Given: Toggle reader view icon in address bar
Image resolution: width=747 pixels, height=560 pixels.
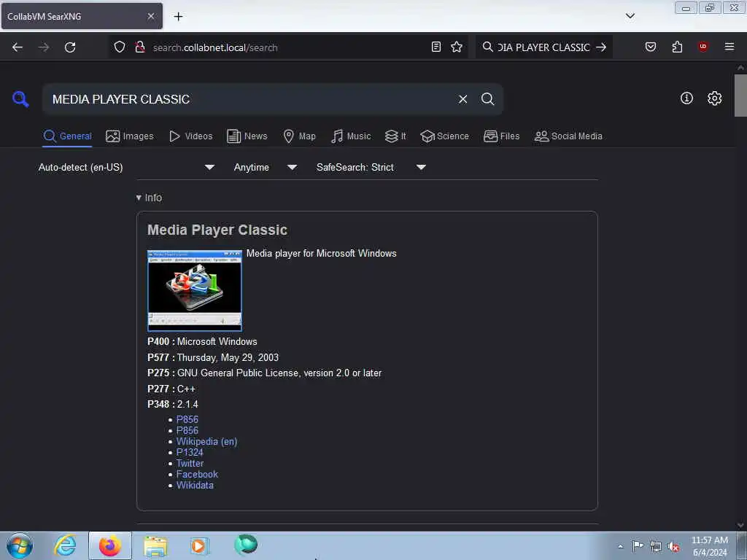Looking at the screenshot, I should (436, 47).
